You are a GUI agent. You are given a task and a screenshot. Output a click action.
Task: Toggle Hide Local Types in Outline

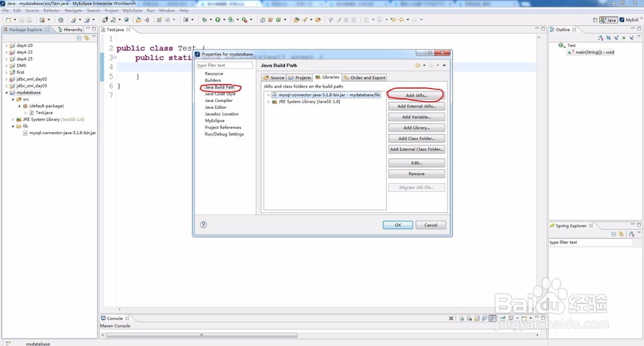point(631,38)
